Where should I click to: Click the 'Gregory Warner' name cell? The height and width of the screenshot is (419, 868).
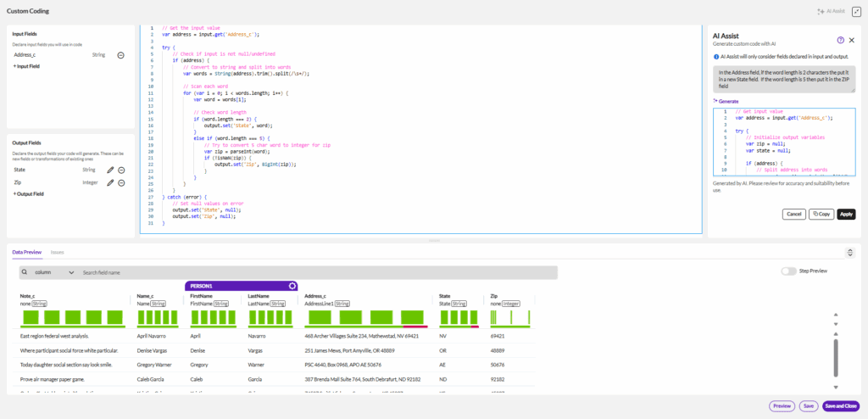click(x=154, y=365)
